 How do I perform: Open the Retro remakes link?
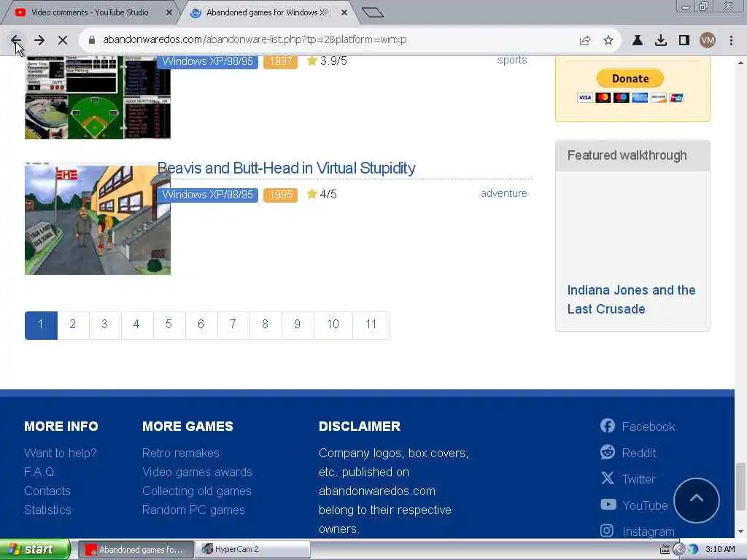(x=181, y=453)
